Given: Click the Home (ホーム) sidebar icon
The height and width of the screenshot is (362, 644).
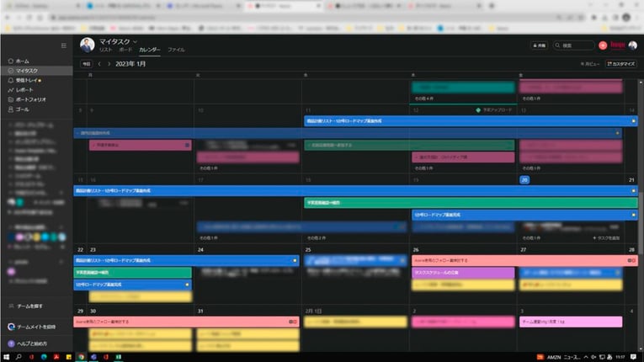Looking at the screenshot, I should (x=10, y=61).
